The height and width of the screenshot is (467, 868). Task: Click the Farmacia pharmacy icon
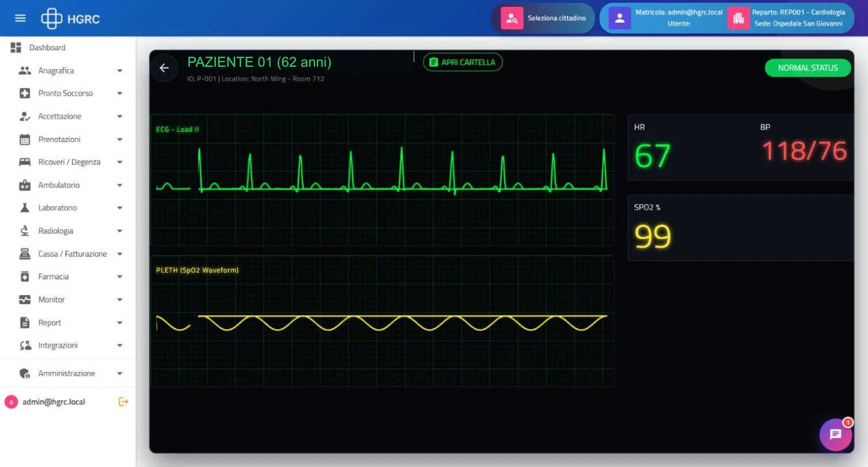[25, 277]
